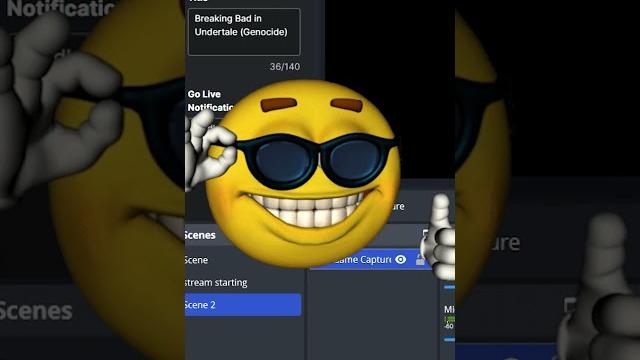
Task: Adjust the blue volume slider above Mic
Action: point(449,287)
